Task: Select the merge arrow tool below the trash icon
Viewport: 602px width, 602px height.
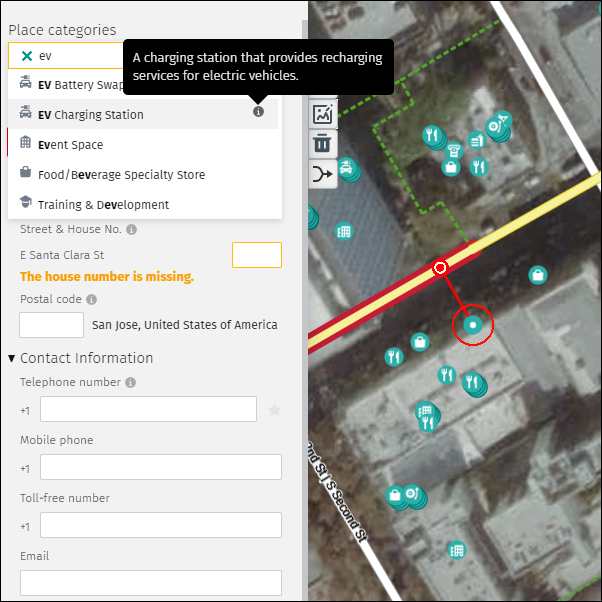Action: (322, 174)
